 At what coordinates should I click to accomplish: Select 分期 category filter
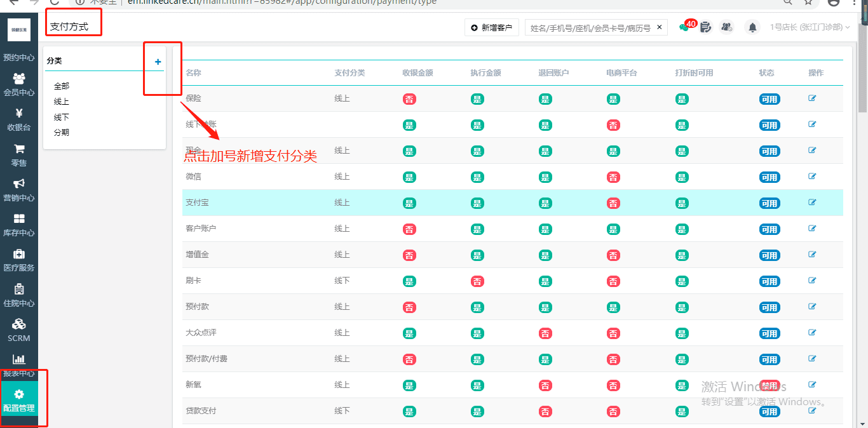click(x=62, y=133)
